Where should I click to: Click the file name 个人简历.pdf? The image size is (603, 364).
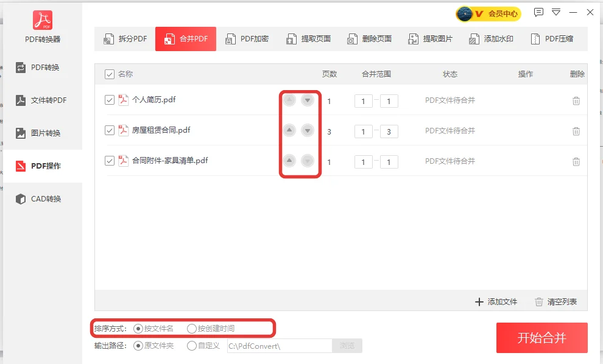154,100
